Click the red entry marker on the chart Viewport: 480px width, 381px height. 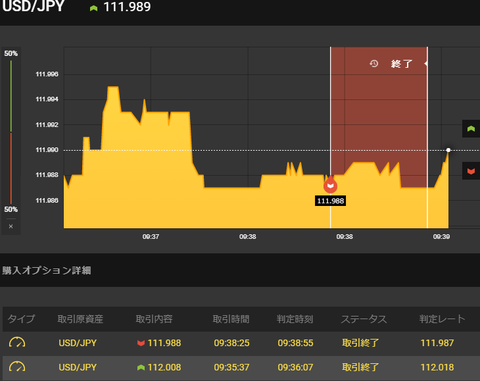330,185
